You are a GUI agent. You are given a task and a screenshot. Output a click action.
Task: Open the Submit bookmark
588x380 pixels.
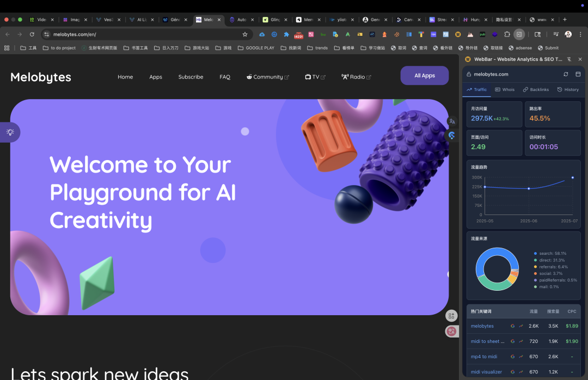tap(548, 48)
